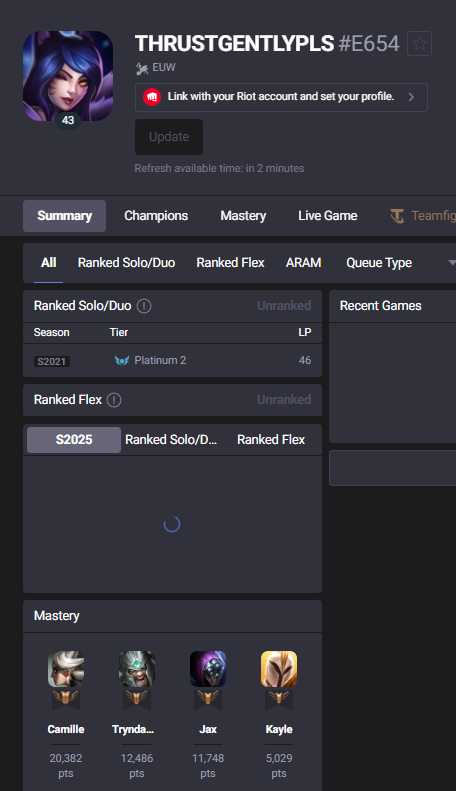The image size is (456, 791).
Task: Click the chevron arrow on the Riot link banner
Action: [x=411, y=97]
